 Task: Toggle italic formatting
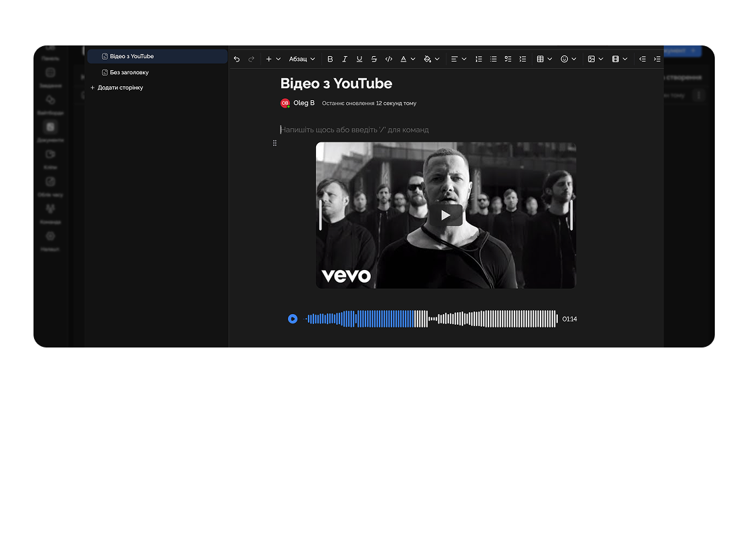(x=345, y=59)
